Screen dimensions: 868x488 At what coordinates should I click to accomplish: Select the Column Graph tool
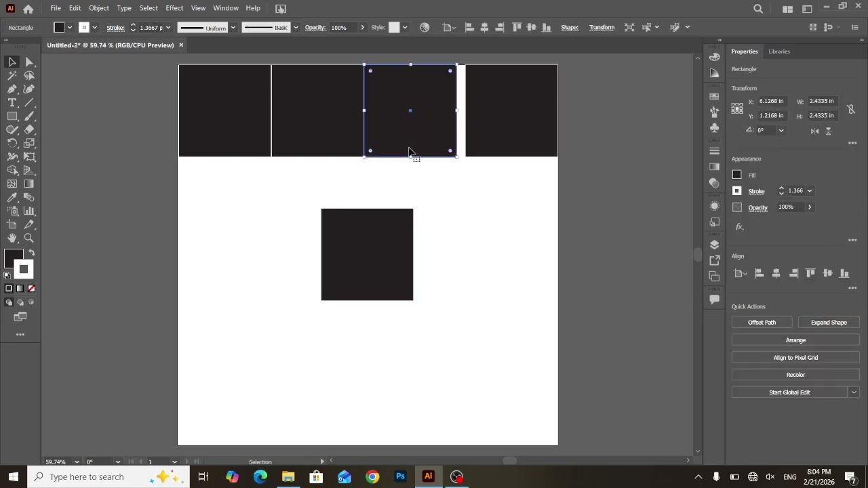pyautogui.click(x=29, y=211)
